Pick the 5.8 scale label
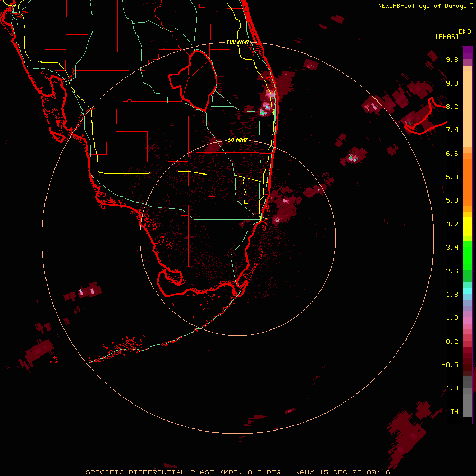 (x=452, y=177)
